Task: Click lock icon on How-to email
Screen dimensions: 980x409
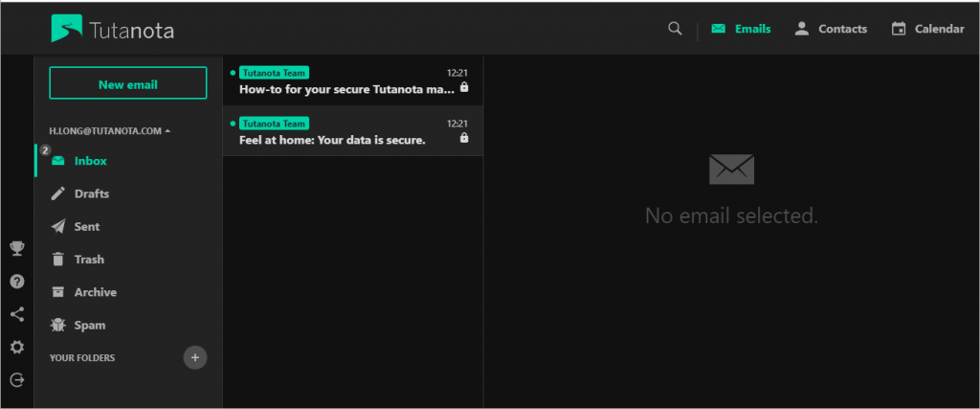Action: [464, 87]
